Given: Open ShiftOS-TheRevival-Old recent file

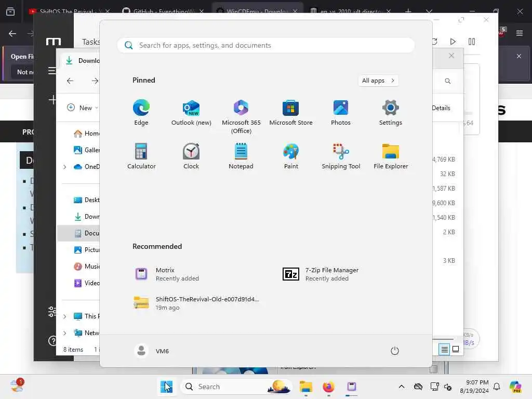Looking at the screenshot, I should coord(197,303).
